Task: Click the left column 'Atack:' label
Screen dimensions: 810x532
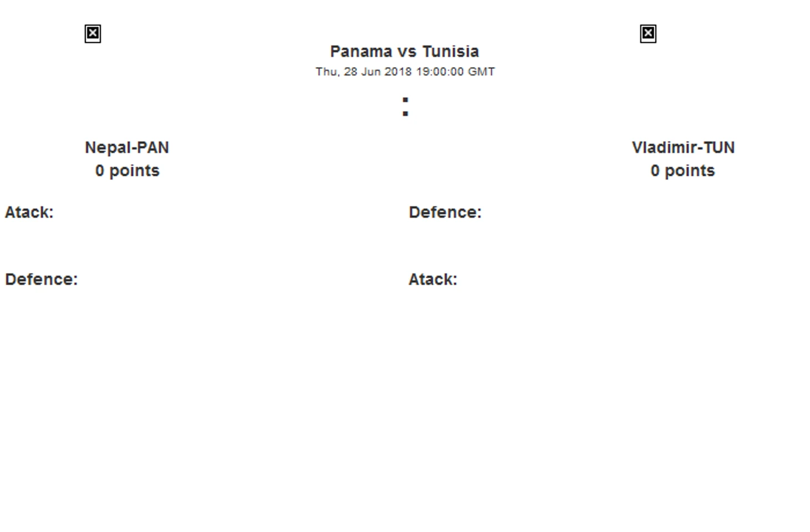Action: coord(29,212)
